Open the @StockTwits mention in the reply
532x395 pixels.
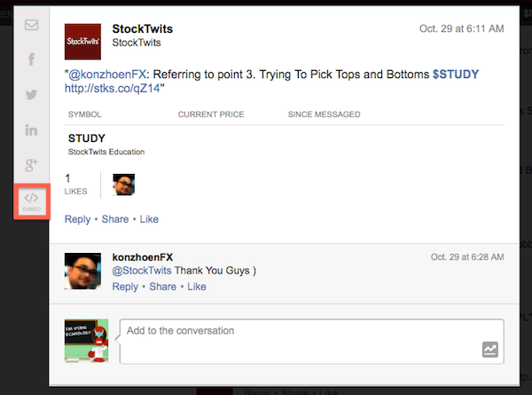click(142, 271)
